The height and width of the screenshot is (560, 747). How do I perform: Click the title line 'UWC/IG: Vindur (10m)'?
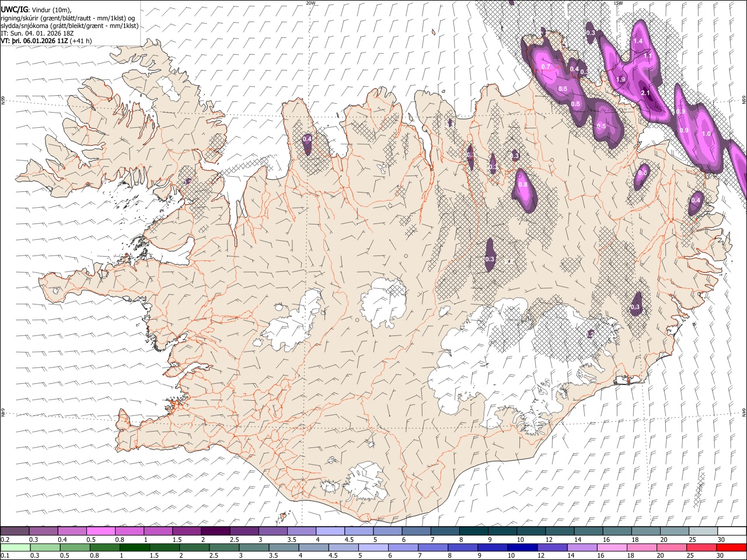pyautogui.click(x=36, y=9)
